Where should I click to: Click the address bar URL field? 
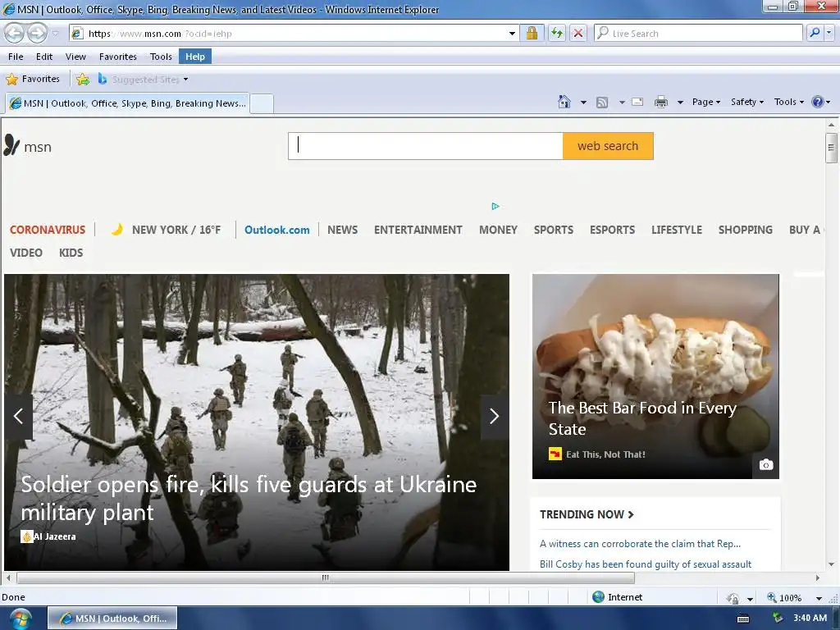point(290,33)
